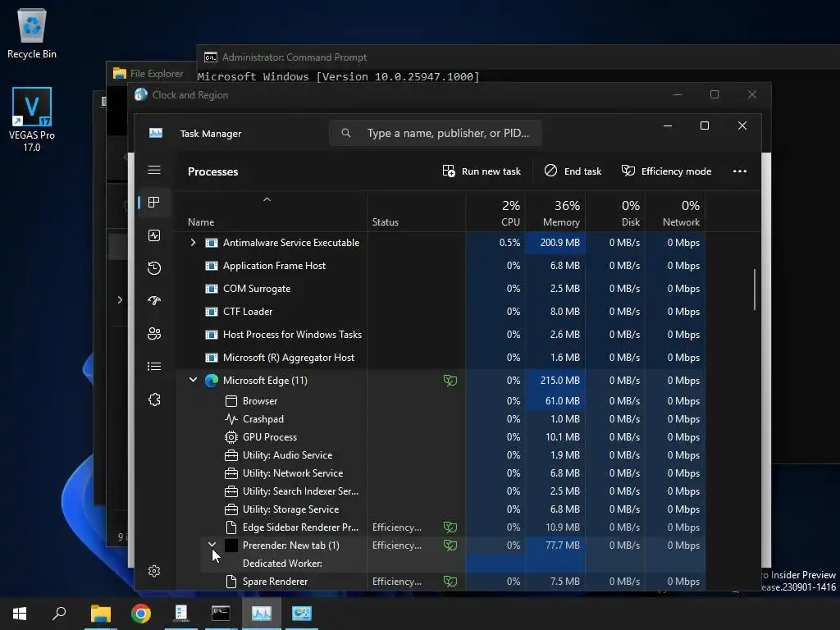This screenshot has width=840, height=630.
Task: Collapse the Prerender: New tab (1) group
Action: [212, 545]
